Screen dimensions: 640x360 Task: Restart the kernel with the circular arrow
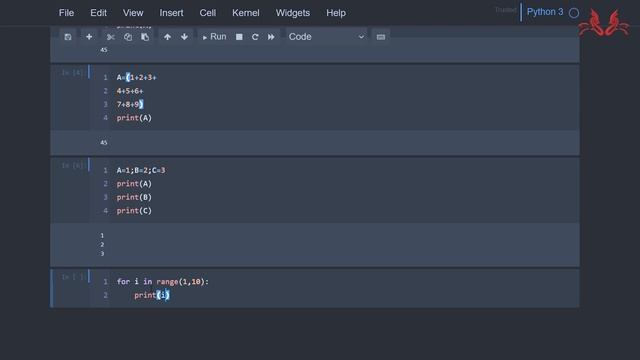pos(255,37)
